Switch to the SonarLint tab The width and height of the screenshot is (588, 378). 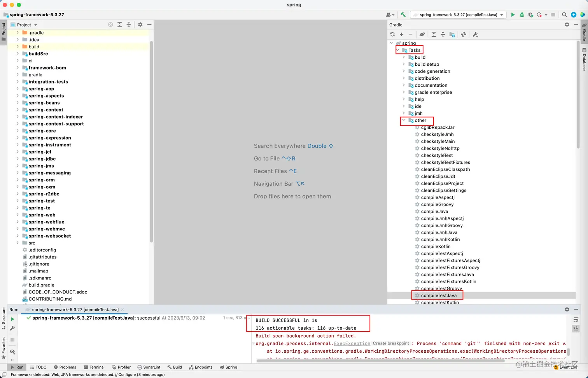[x=149, y=367]
